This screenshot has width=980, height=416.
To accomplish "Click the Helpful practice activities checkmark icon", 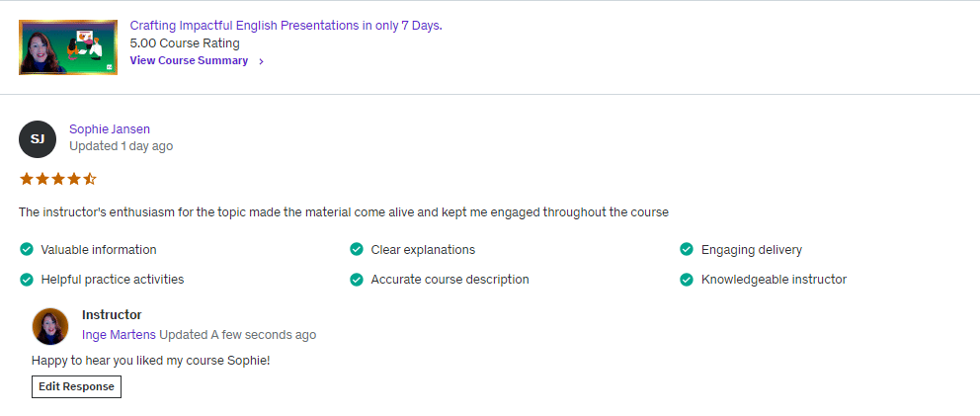I will pyautogui.click(x=27, y=279).
